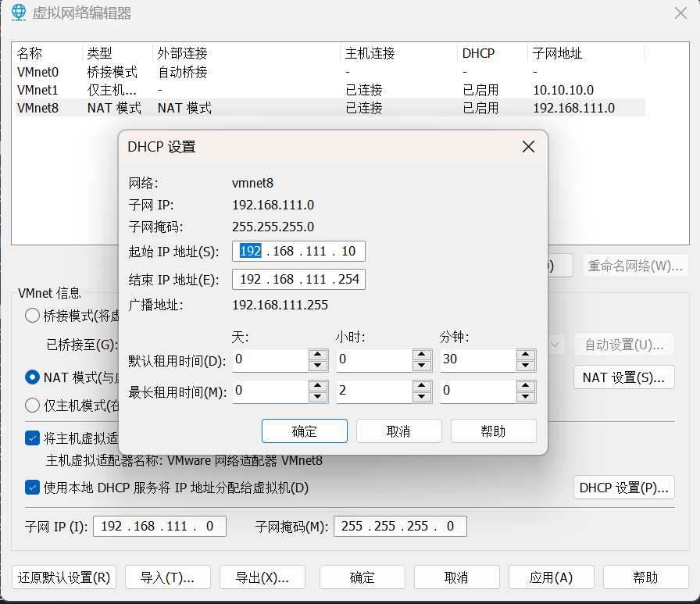Uncheck the 将主机虚拟适配器 connection checkbox
This screenshot has height=604, width=700.
pos(33,438)
